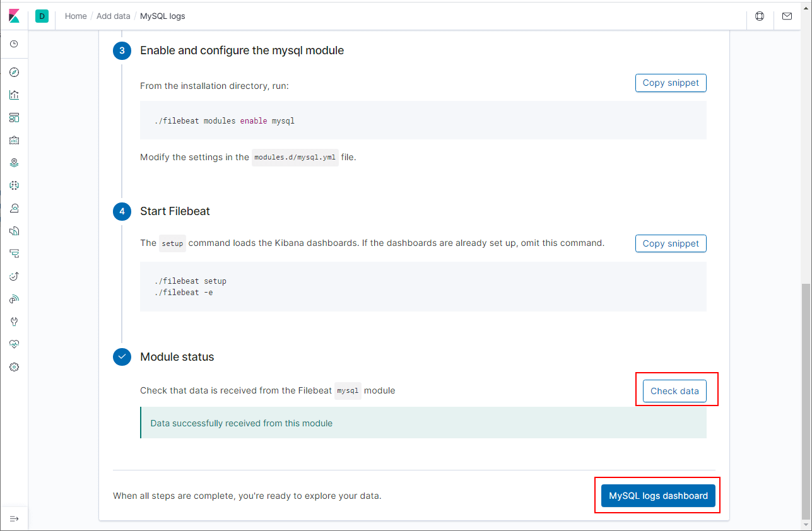This screenshot has height=531, width=812.
Task: Open APM icon in sidebar
Action: pyautogui.click(x=15, y=254)
